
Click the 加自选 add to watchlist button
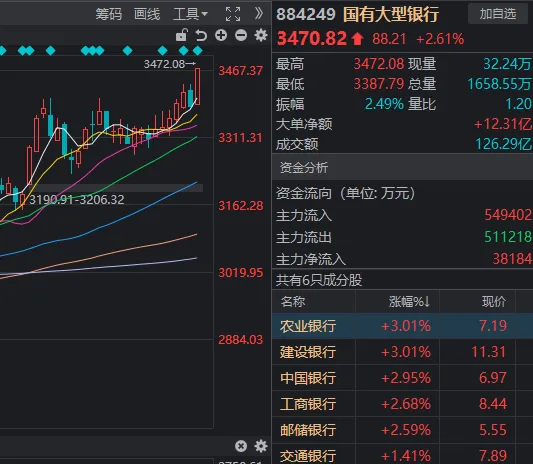pyautogui.click(x=498, y=14)
